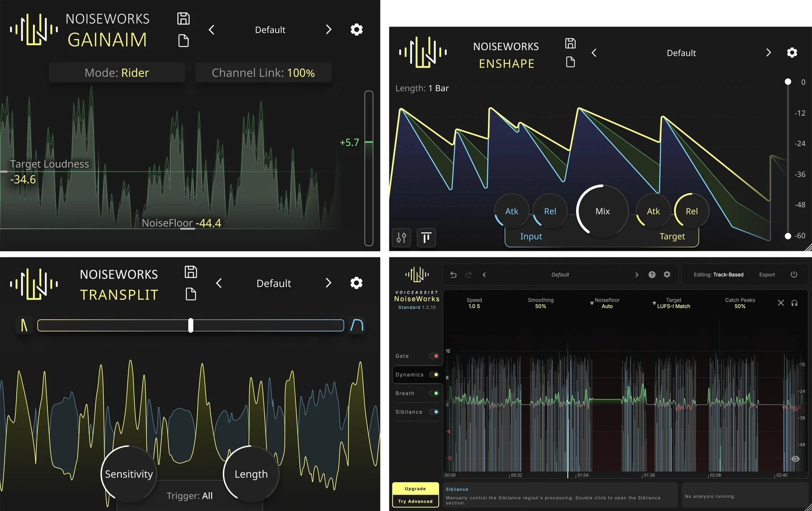812x511 pixels.
Task: Click the Try Advanced button
Action: tap(415, 501)
